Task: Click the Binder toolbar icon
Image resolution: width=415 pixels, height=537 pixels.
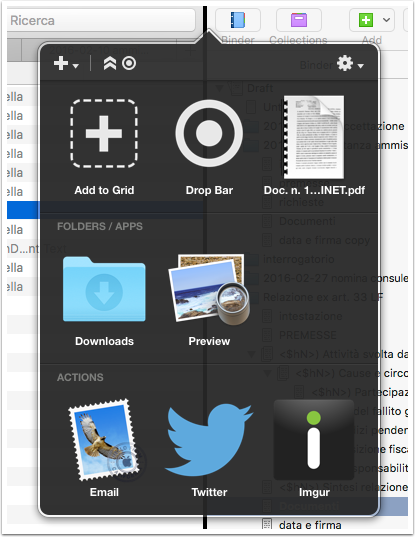Action: (238, 20)
